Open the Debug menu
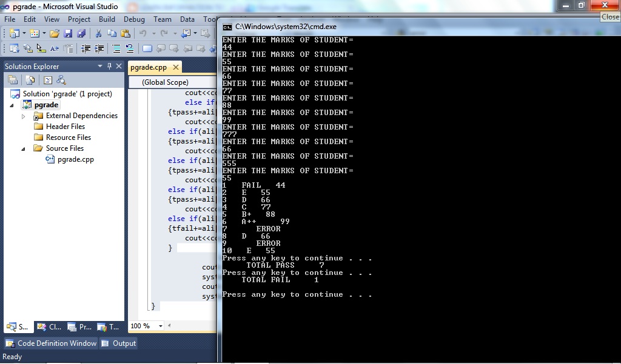The image size is (621, 364). 134,19
